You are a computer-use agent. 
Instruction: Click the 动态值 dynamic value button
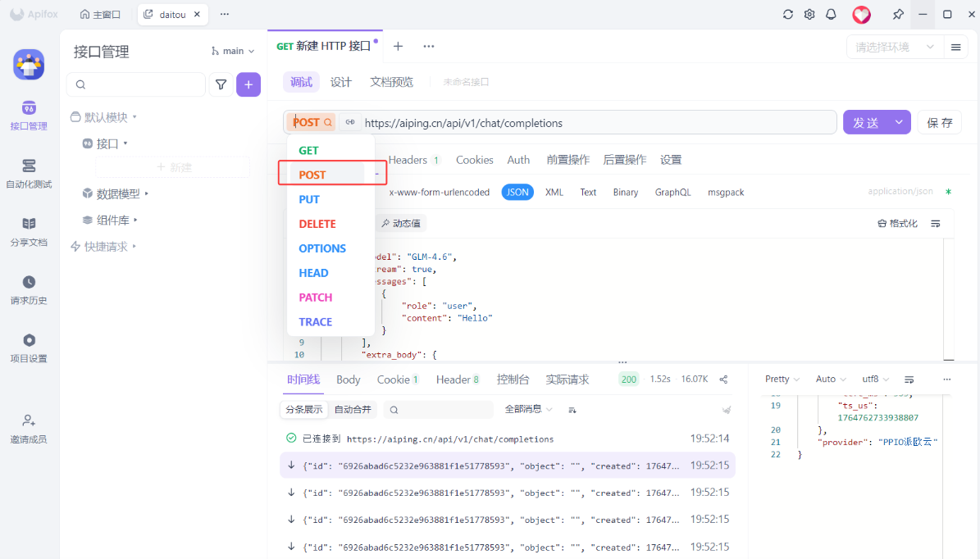coord(401,223)
